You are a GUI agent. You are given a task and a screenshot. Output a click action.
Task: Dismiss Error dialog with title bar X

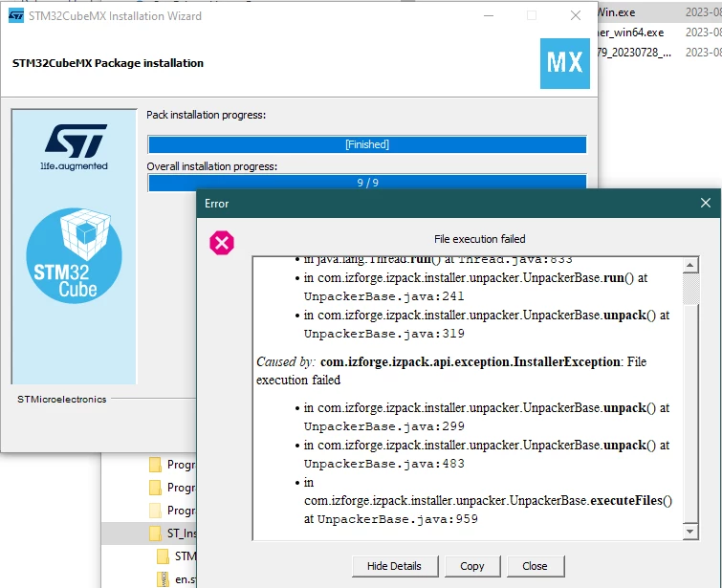(x=705, y=203)
